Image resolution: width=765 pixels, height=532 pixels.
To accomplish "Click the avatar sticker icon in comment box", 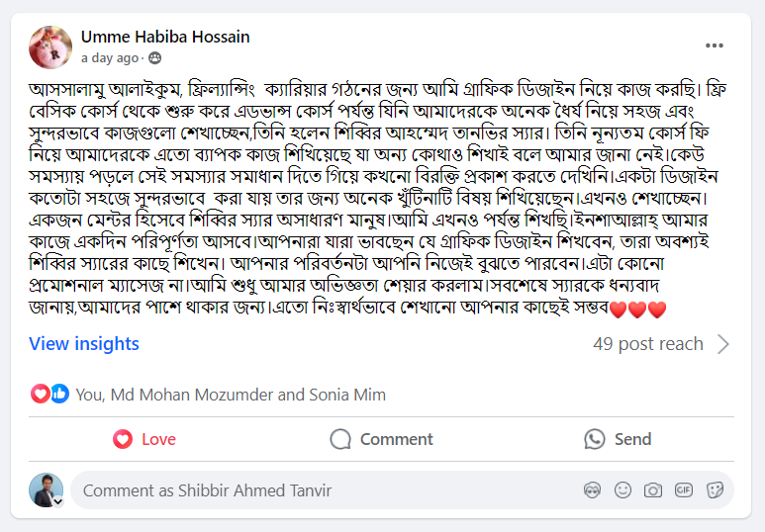I will tap(592, 489).
